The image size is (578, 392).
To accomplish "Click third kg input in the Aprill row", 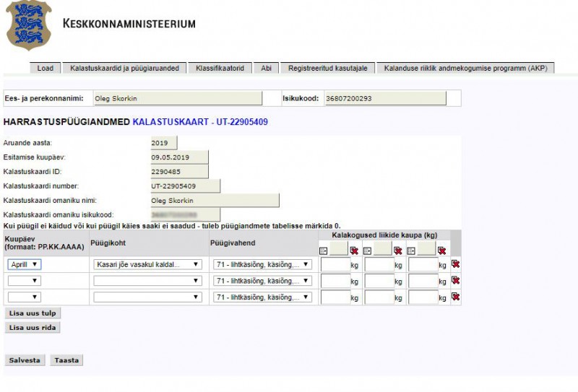I will click(x=423, y=264).
